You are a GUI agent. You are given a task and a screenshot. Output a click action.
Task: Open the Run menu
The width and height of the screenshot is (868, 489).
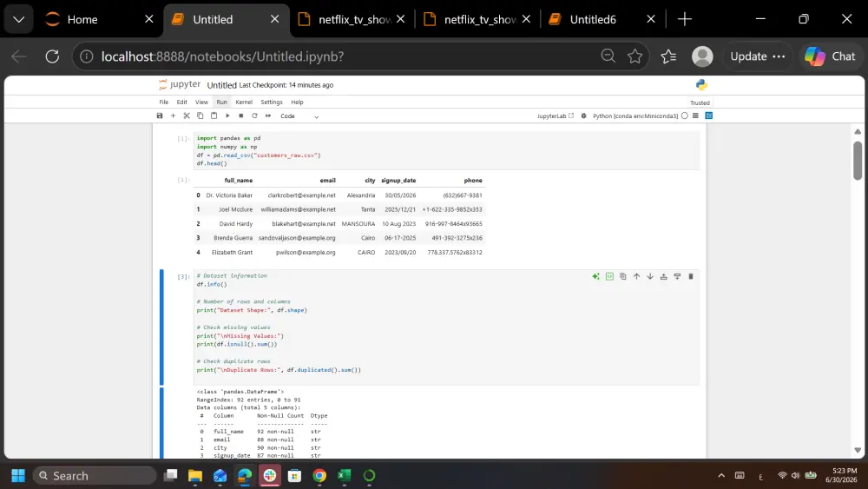(x=222, y=102)
